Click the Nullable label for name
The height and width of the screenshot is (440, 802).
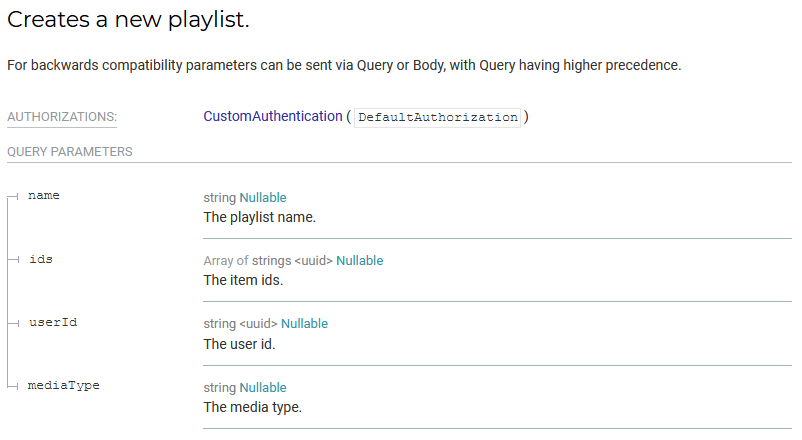pyautogui.click(x=263, y=198)
